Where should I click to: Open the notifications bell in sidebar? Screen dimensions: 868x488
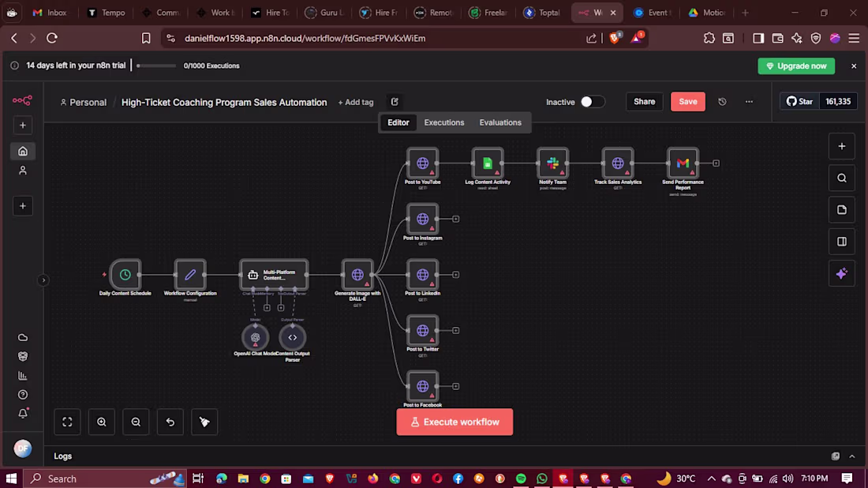[x=23, y=414]
